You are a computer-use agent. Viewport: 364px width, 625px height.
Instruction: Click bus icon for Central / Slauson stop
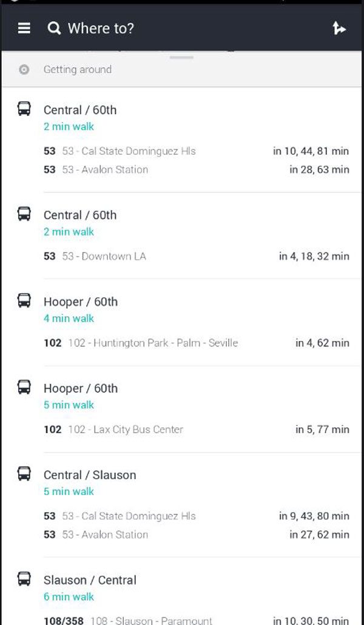click(x=24, y=474)
